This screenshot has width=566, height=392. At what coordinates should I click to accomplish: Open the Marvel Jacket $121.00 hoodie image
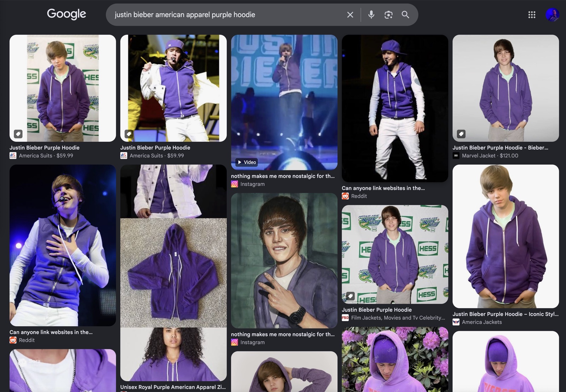[506, 88]
